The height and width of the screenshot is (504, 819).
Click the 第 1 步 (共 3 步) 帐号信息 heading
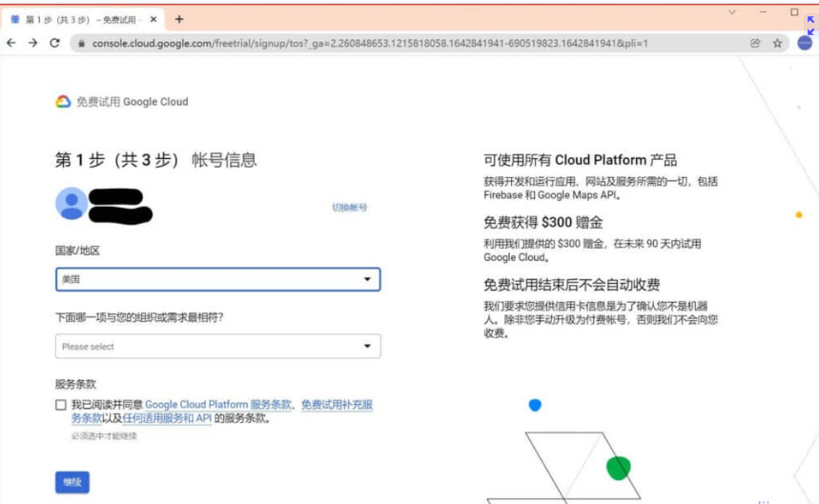click(x=155, y=160)
